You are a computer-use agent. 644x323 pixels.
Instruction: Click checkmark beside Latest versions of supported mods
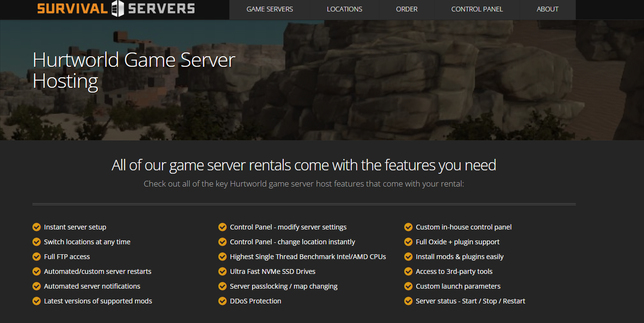[36, 301]
